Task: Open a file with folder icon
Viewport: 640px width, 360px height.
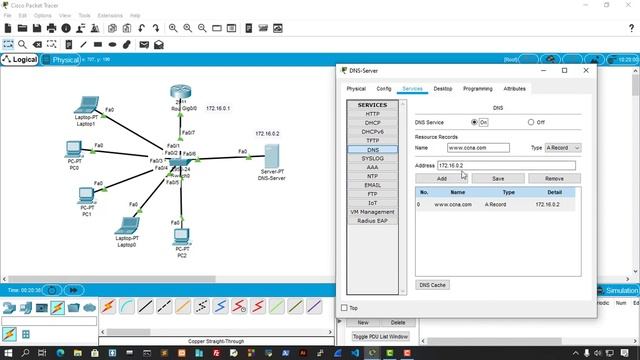Action: [22, 28]
